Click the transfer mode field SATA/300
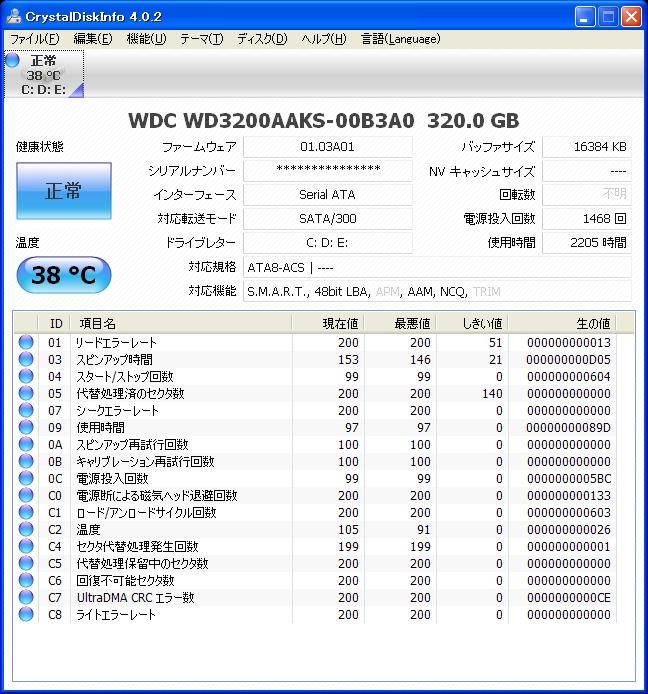Screen dimensions: 648x694 328,219
